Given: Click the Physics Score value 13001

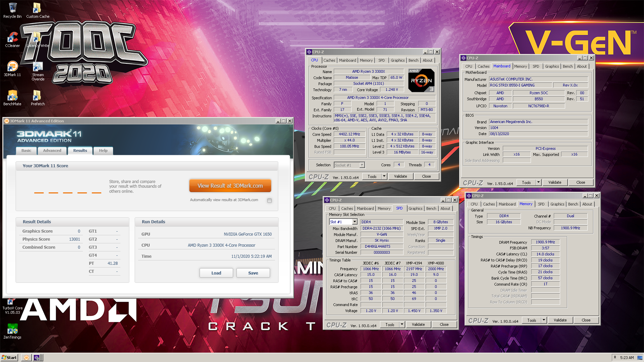Looking at the screenshot, I should tap(74, 239).
